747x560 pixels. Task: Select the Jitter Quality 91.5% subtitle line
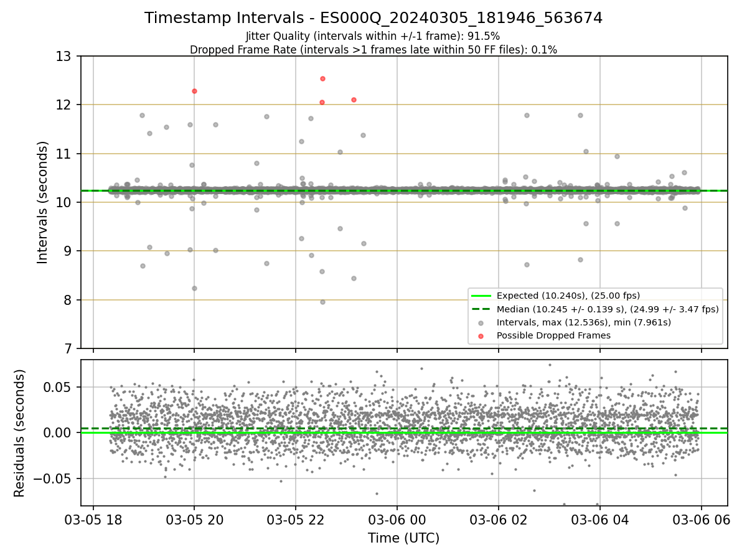[x=373, y=36]
